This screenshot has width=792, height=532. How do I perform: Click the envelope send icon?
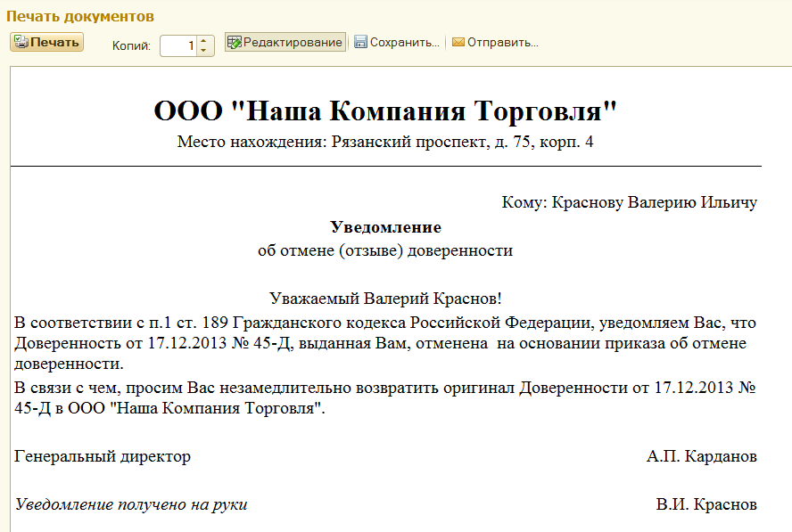[x=458, y=42]
